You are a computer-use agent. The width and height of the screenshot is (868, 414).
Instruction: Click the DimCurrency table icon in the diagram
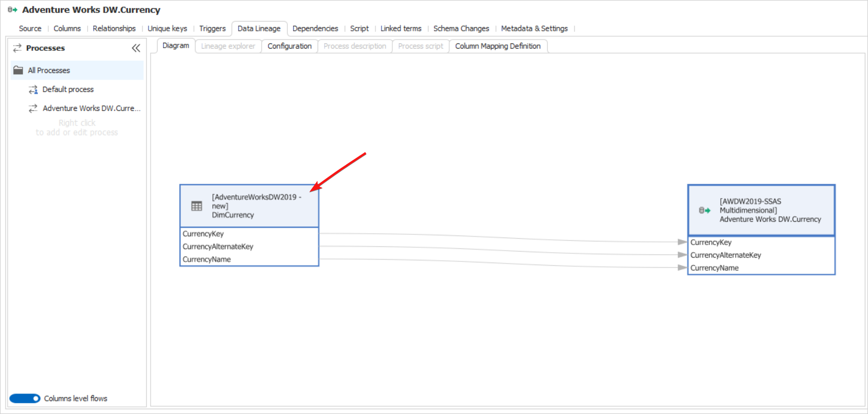tap(197, 206)
